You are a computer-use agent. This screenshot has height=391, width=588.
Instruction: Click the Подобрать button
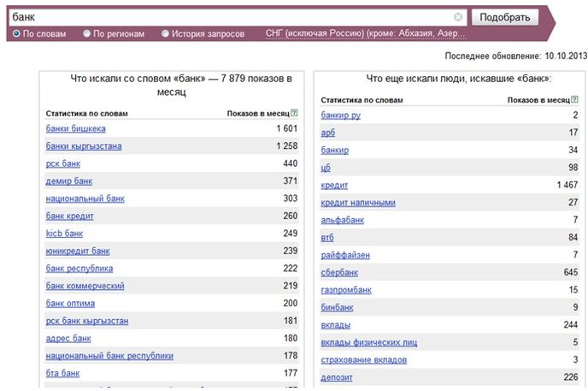tap(505, 17)
